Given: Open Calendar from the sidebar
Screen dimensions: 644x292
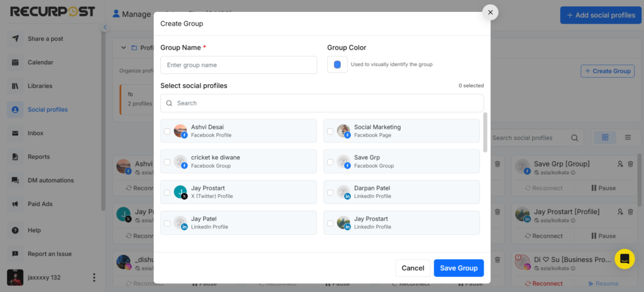Looking at the screenshot, I should 41,62.
